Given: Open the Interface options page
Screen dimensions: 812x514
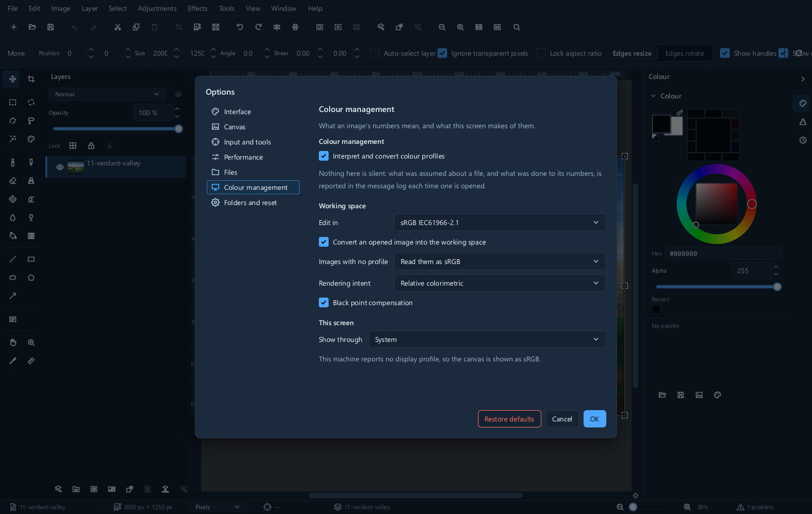Looking at the screenshot, I should click(253, 111).
